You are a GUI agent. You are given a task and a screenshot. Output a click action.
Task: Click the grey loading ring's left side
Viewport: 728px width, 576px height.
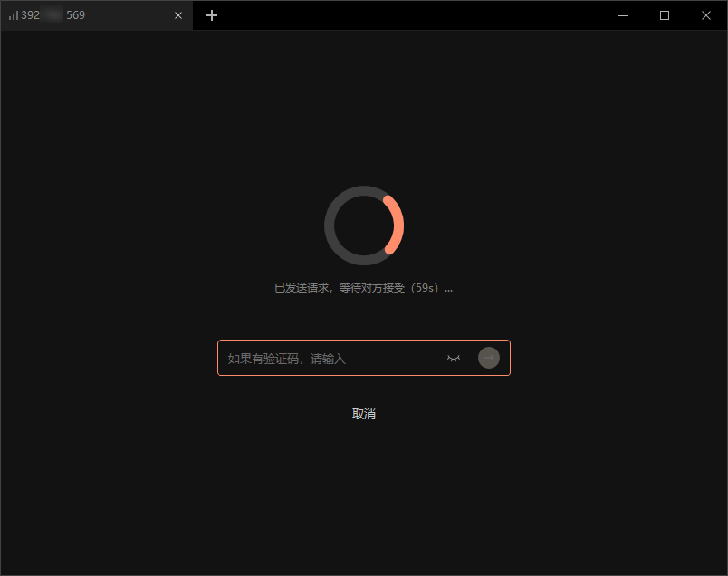(330, 226)
